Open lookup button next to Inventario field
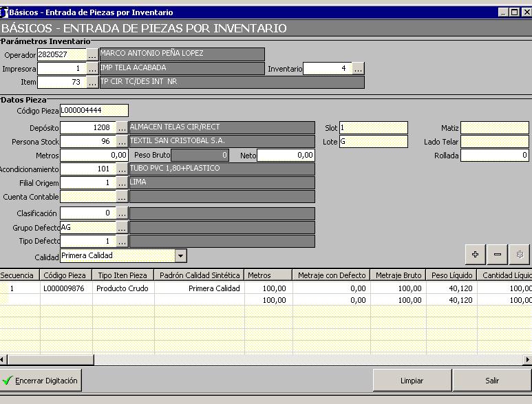532x404 pixels. [x=358, y=69]
